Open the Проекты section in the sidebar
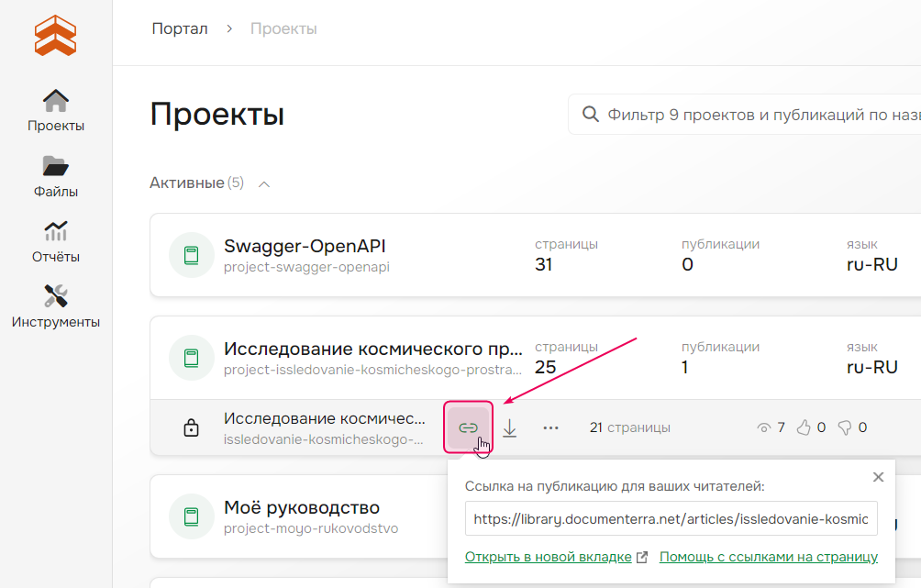The width and height of the screenshot is (921, 588). pos(55,108)
